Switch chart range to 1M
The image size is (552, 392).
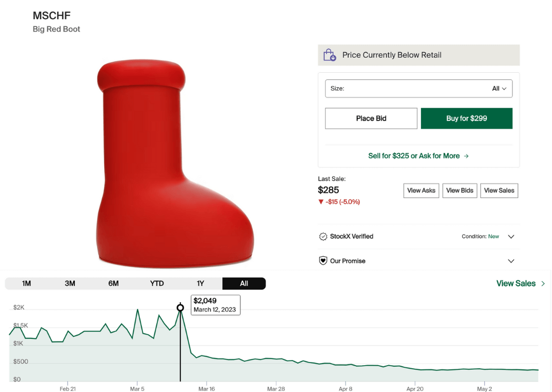[27, 284]
